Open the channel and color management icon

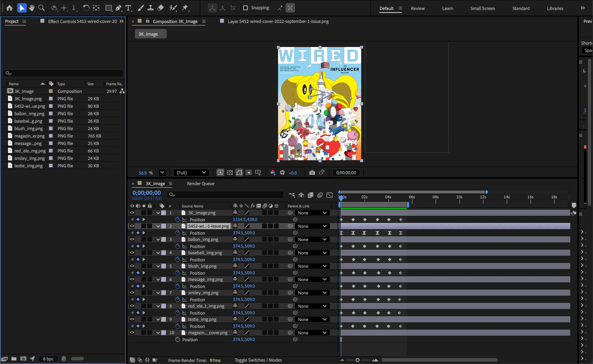point(273,173)
